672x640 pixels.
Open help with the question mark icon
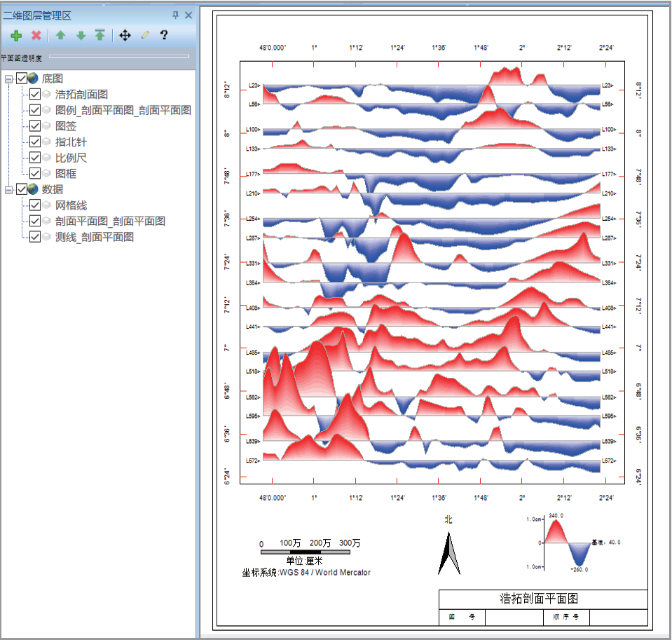click(164, 35)
